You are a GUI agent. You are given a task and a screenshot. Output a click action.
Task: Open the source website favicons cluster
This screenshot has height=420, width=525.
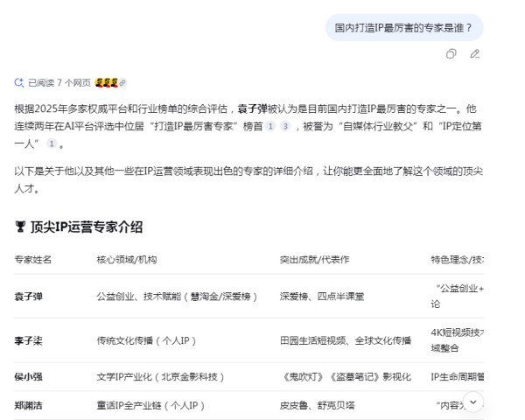point(110,82)
